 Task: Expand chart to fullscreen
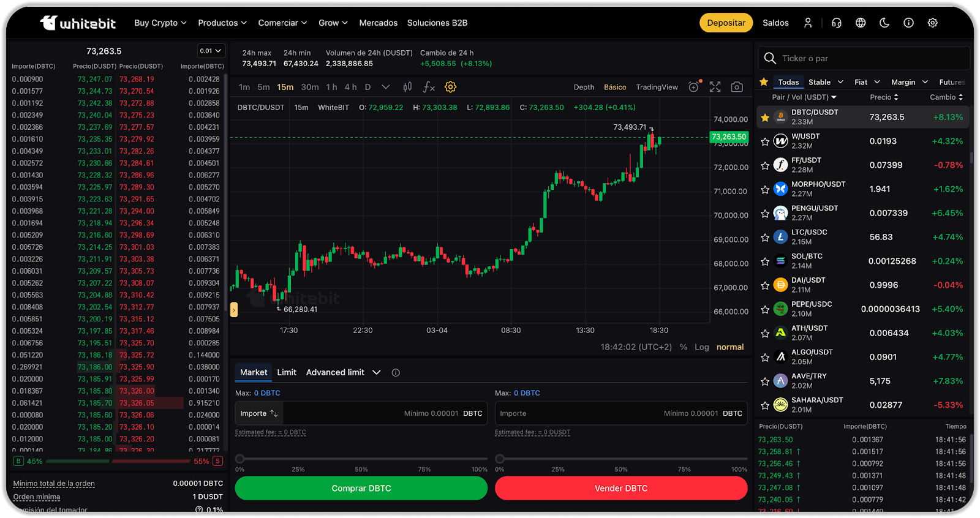[x=715, y=87]
